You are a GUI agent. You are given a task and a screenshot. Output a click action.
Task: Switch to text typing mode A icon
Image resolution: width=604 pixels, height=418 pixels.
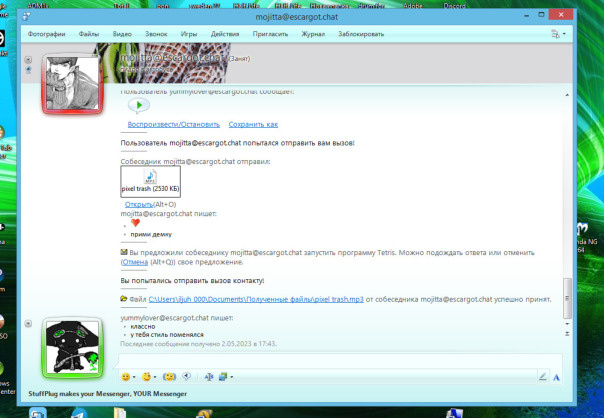(x=556, y=377)
